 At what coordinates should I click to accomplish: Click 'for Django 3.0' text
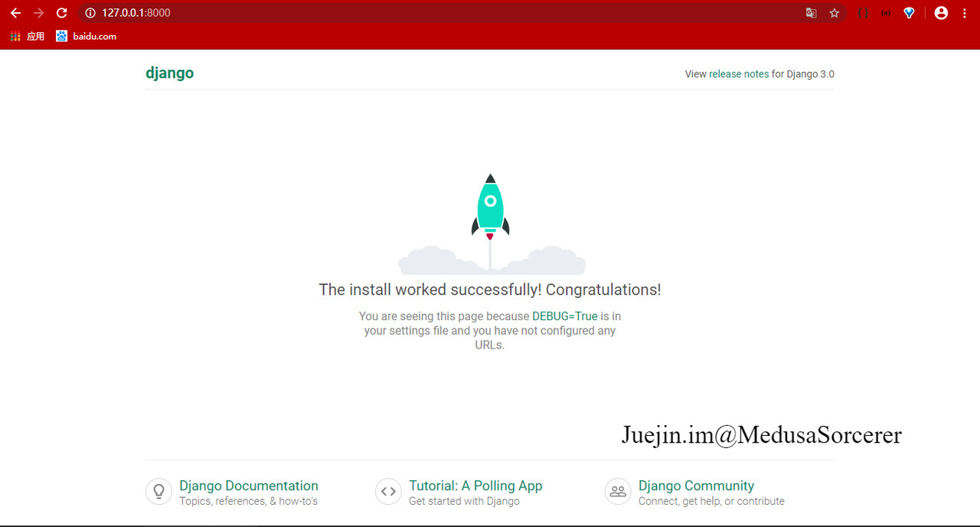pyautogui.click(x=803, y=74)
